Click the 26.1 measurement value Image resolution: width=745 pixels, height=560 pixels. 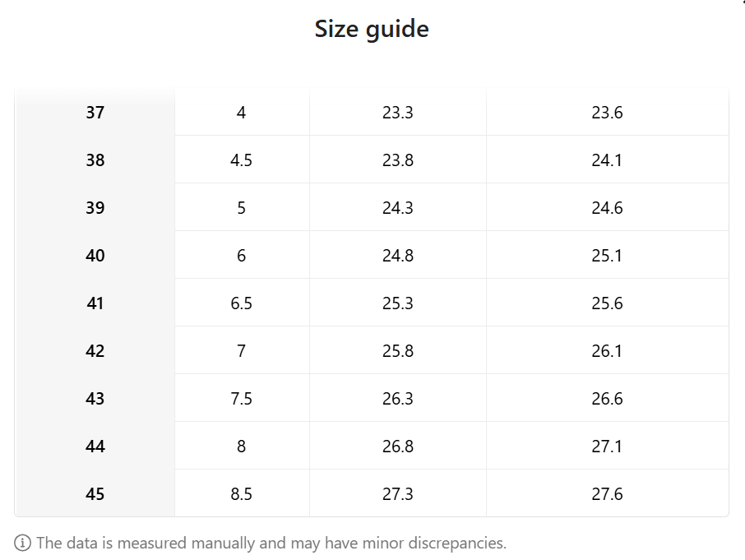coord(607,351)
